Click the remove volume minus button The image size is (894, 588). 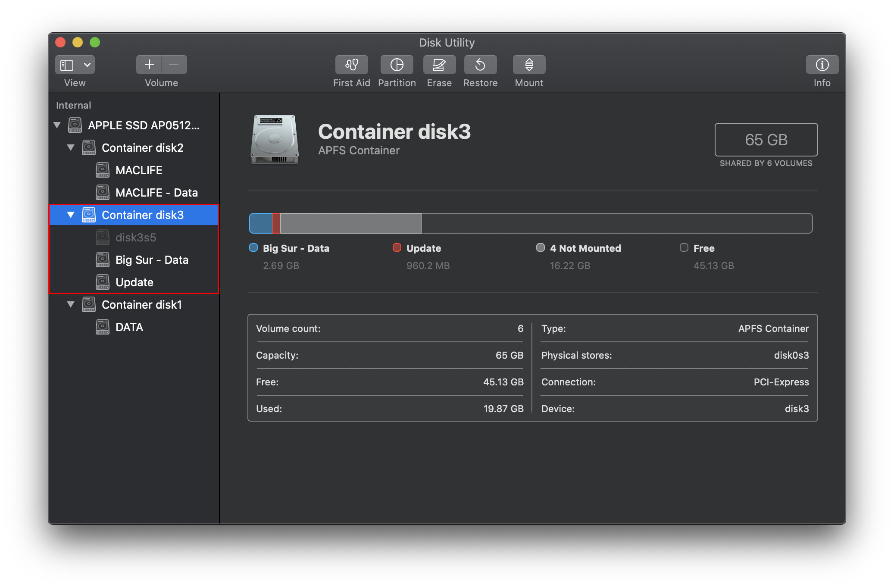(x=174, y=65)
